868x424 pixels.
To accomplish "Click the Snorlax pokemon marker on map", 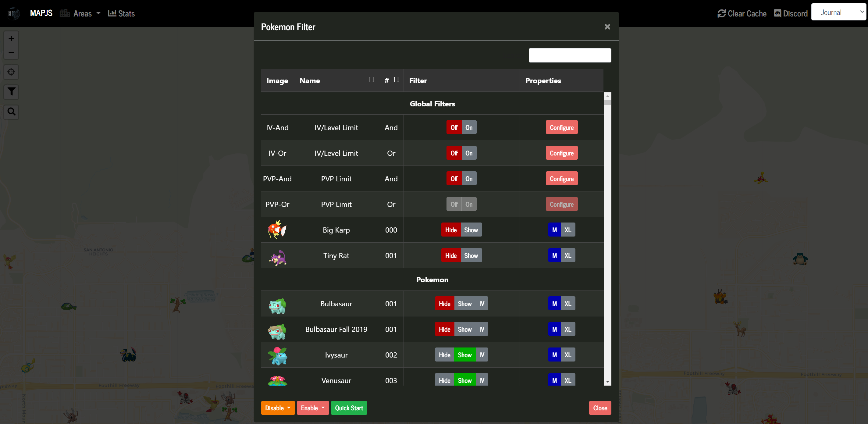I will (x=800, y=259).
